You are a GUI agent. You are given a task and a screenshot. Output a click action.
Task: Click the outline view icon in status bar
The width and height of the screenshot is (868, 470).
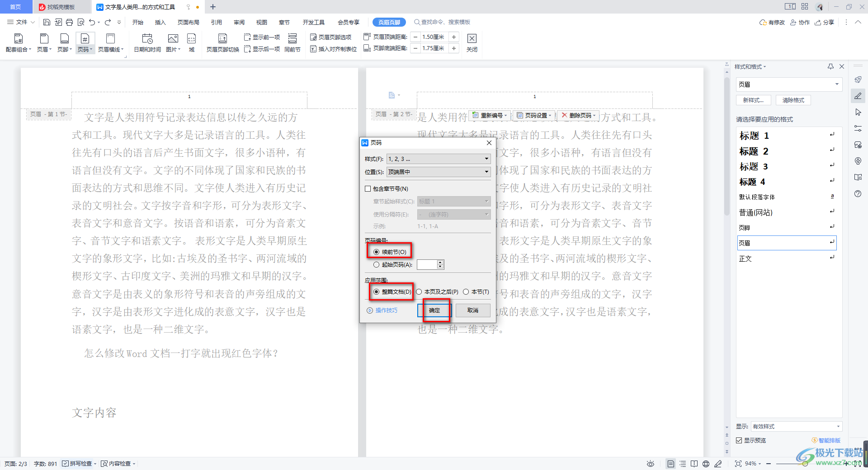coord(683,464)
